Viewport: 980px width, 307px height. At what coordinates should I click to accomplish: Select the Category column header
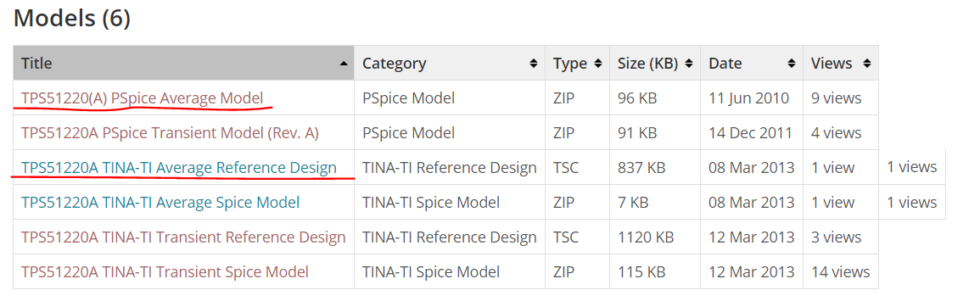450,63
